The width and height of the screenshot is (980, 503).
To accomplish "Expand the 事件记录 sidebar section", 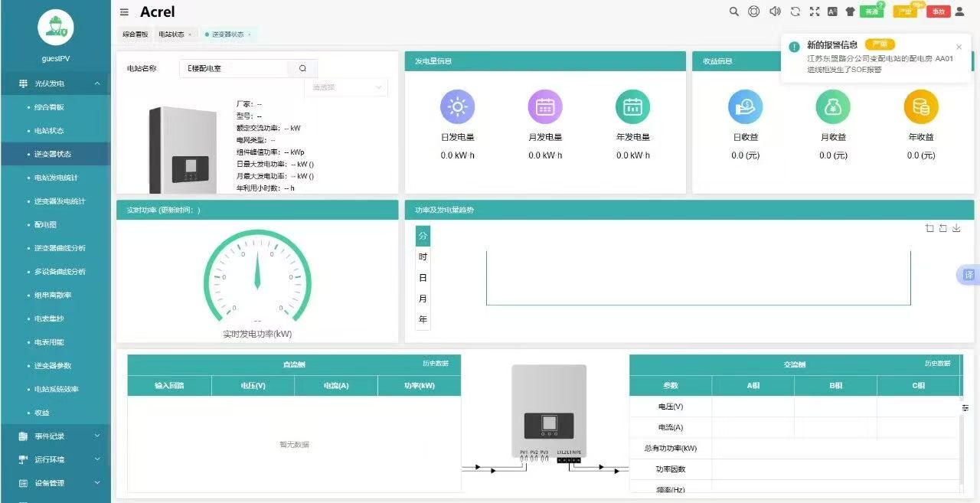I will (55, 436).
